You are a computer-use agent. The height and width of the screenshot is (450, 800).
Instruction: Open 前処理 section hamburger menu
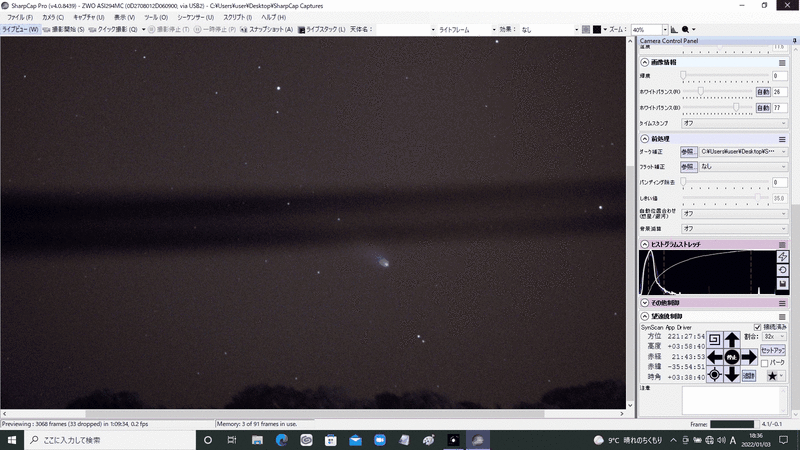[x=782, y=139]
